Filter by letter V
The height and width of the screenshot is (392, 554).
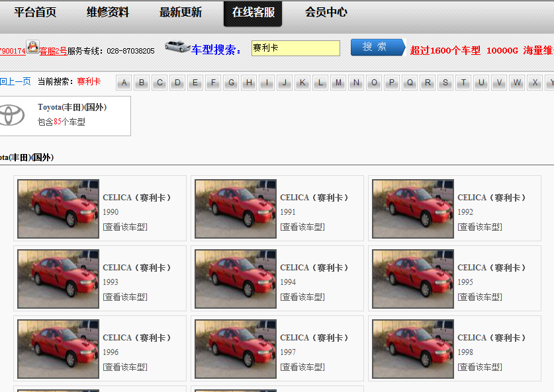click(x=499, y=83)
